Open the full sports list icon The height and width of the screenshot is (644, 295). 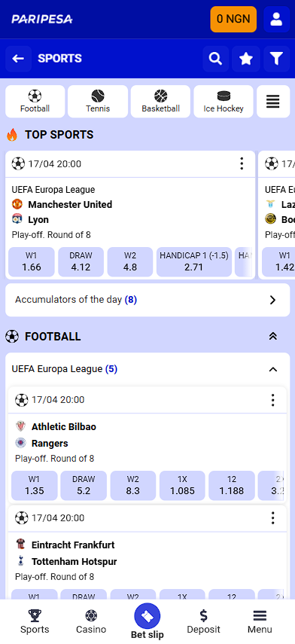(273, 102)
